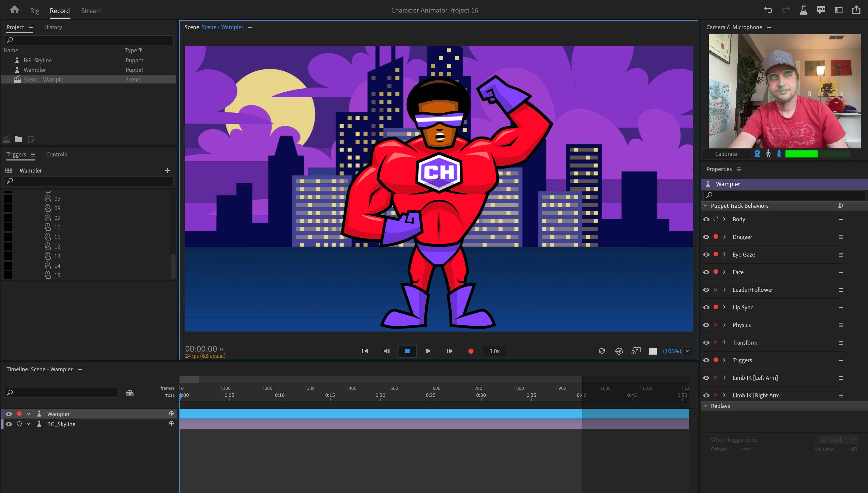The width and height of the screenshot is (868, 493).
Task: Click the Calibrate button
Action: [x=726, y=154]
